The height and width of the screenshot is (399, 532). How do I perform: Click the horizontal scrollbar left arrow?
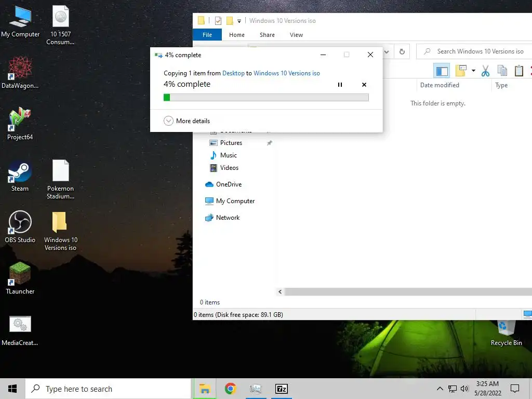tap(280, 292)
